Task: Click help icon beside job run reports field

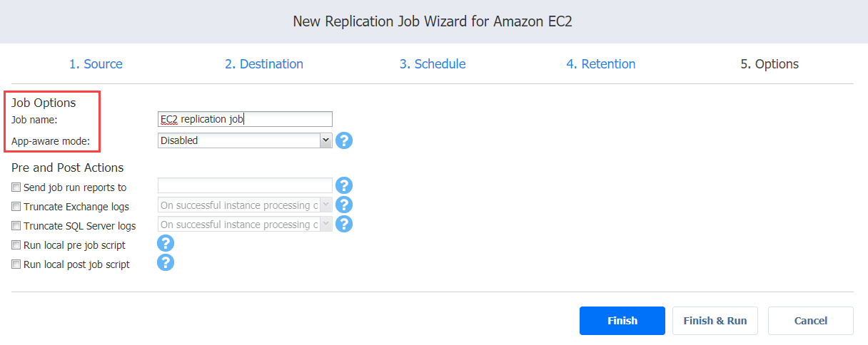Action: [x=344, y=186]
